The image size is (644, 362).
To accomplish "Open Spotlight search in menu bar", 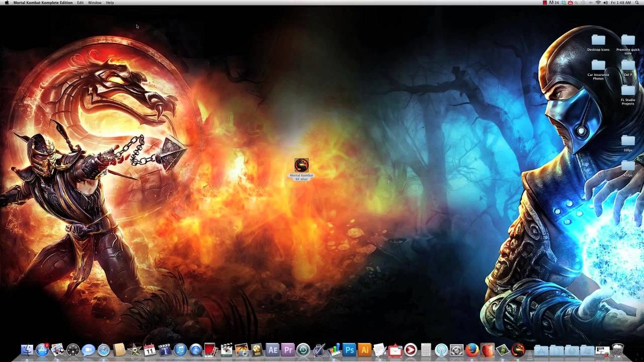I will [637, 3].
